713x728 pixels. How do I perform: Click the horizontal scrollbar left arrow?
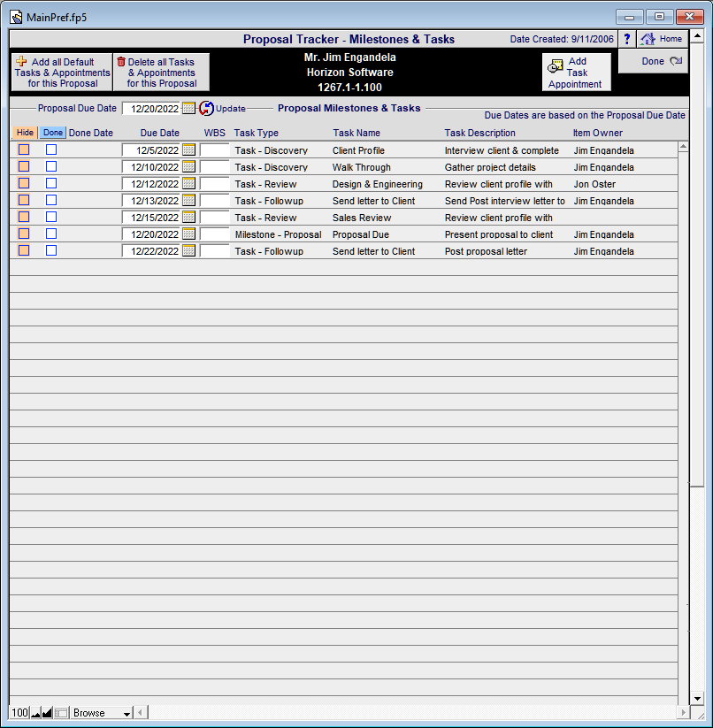coord(142,712)
